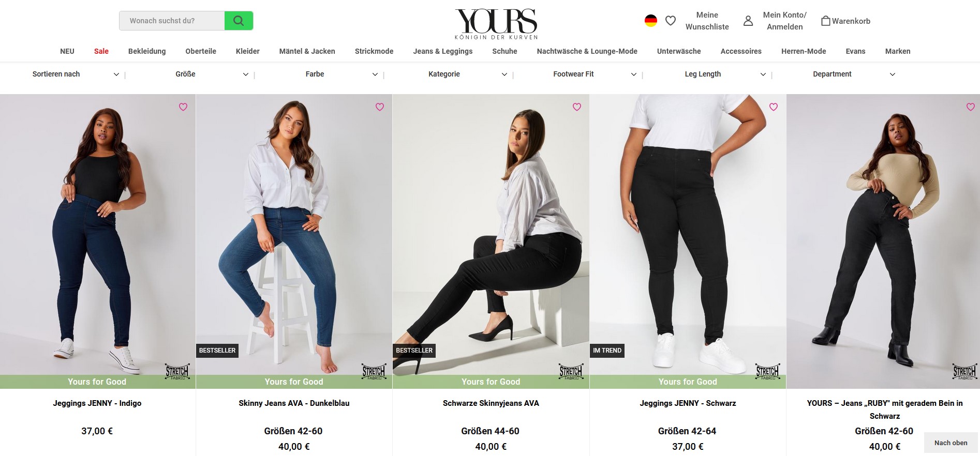The width and height of the screenshot is (980, 456).
Task: Open the Warenkorb shopping bag icon
Action: coord(826,21)
